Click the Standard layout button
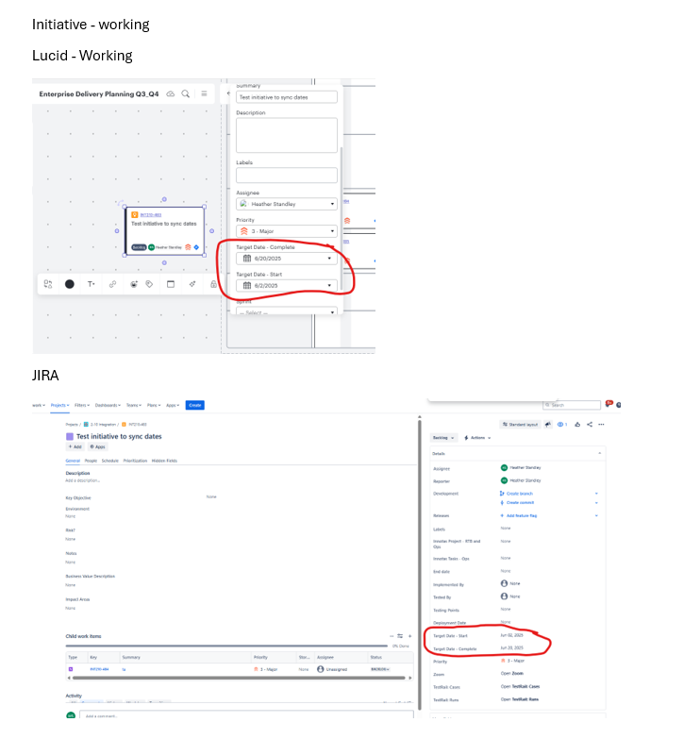 520,424
